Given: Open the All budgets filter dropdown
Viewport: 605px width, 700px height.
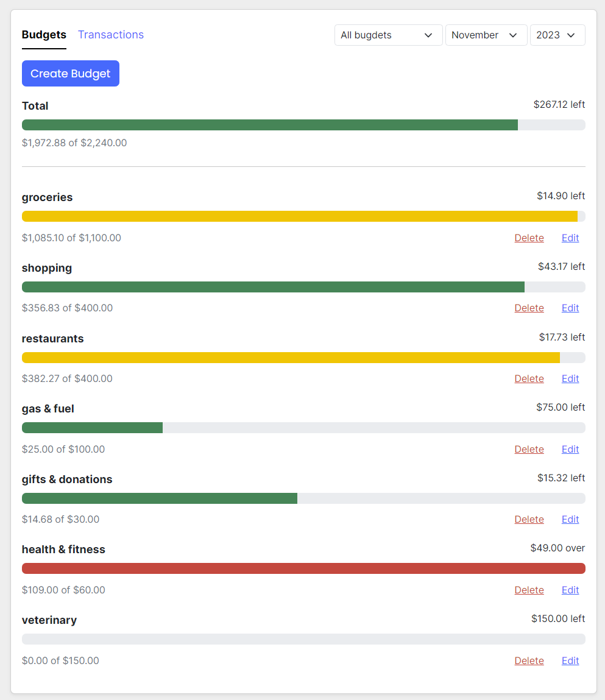Looking at the screenshot, I should coord(388,35).
